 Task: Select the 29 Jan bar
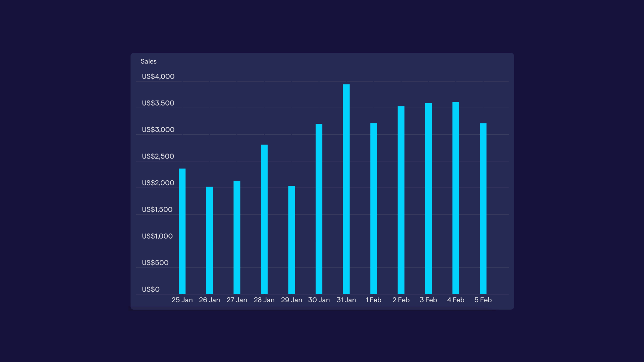291,240
